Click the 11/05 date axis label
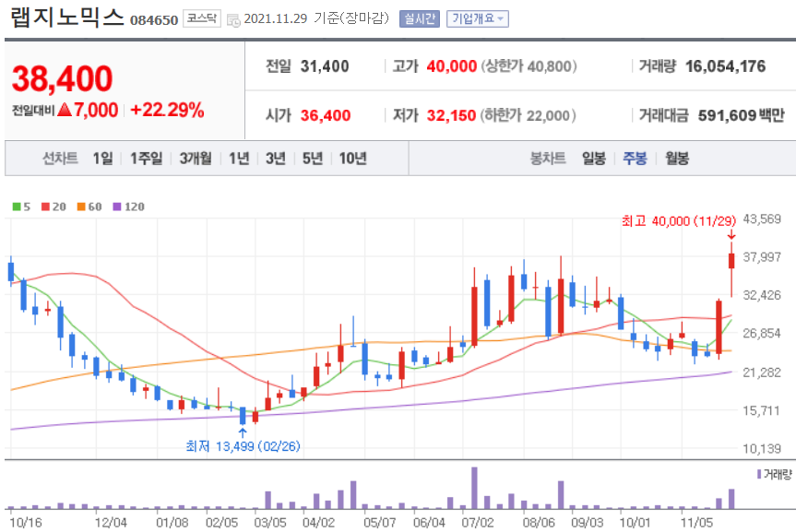The width and height of the screenshot is (796, 532). tap(696, 523)
